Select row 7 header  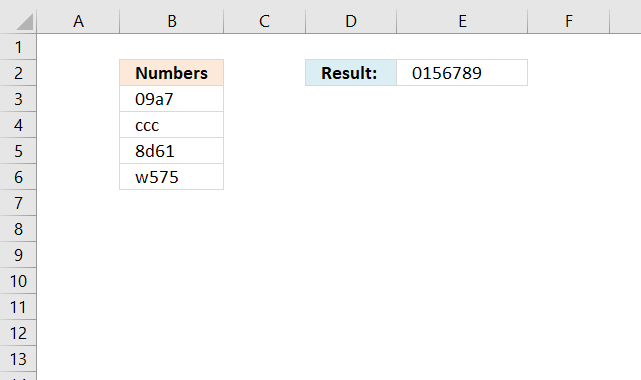(18, 203)
